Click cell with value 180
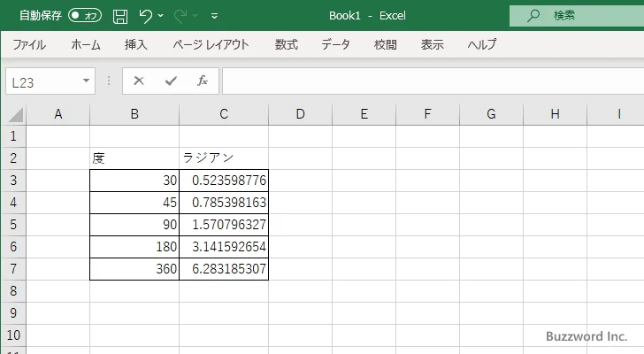The image size is (644, 354). 134,247
